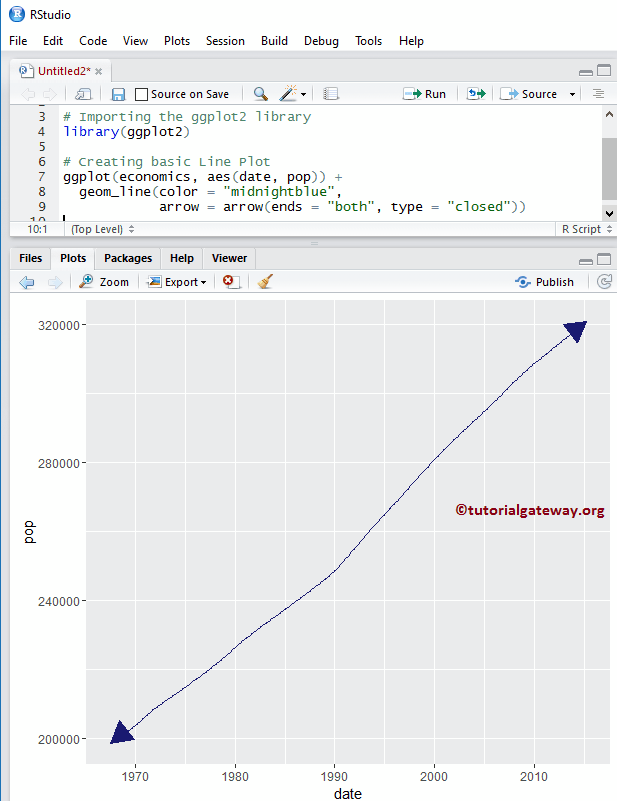Click the editor scrollbar down arrow
The width and height of the screenshot is (617, 801).
(x=609, y=214)
